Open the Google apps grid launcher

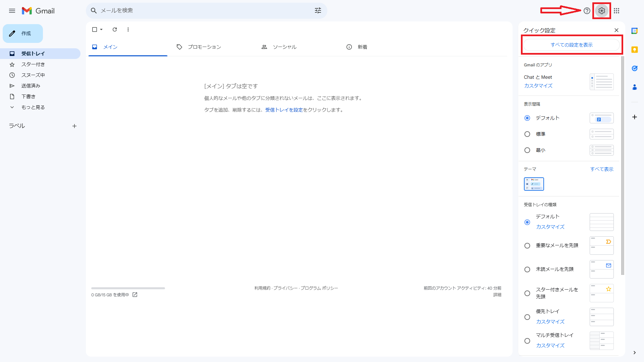point(617,10)
